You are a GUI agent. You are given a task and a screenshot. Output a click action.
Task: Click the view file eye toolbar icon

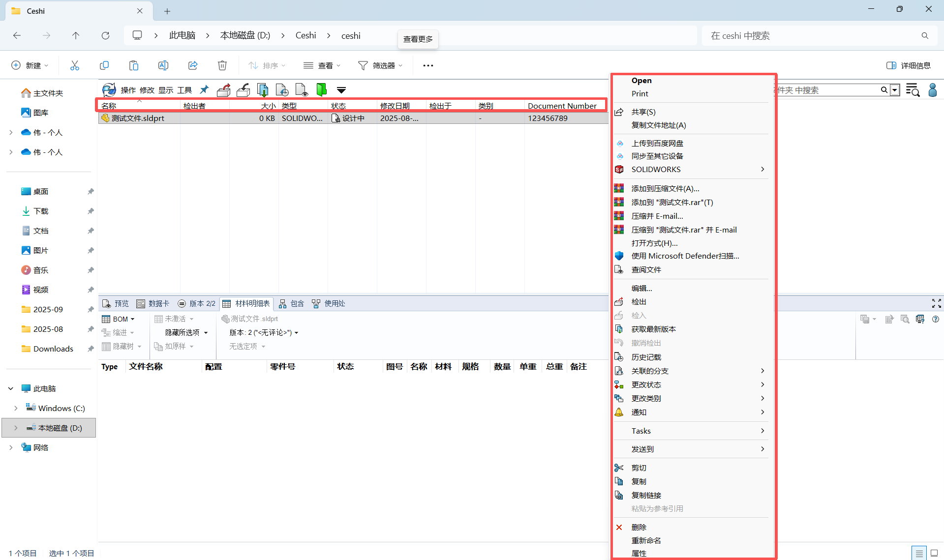tap(302, 90)
